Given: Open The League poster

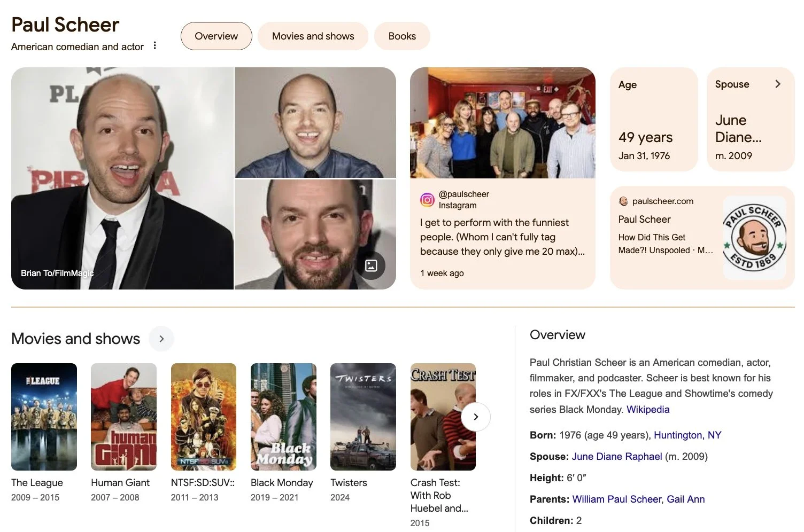Looking at the screenshot, I should pyautogui.click(x=44, y=417).
